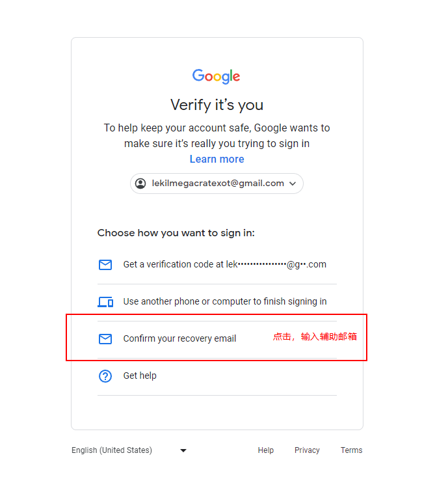Open the Privacy link in the footer
Image resolution: width=448 pixels, height=492 pixels.
tap(307, 450)
